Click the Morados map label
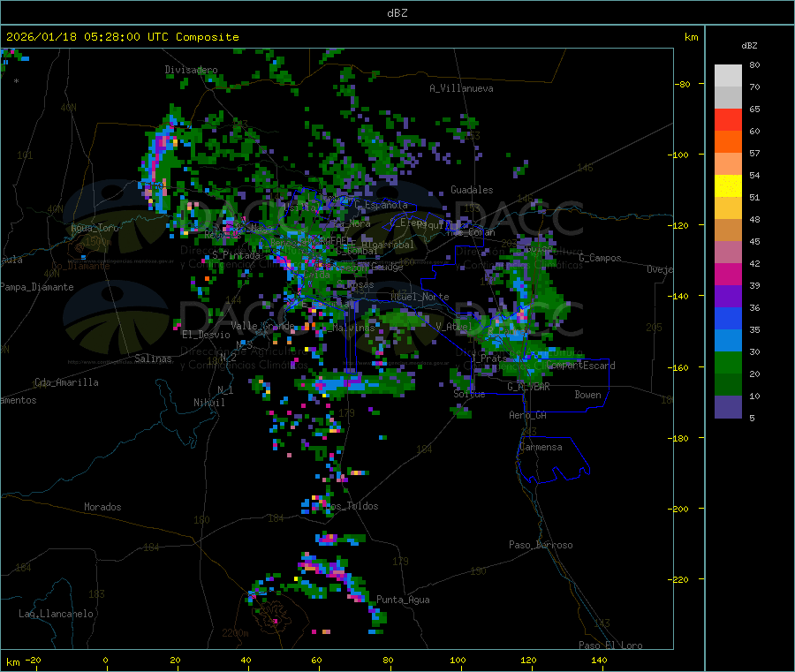 click(x=102, y=507)
